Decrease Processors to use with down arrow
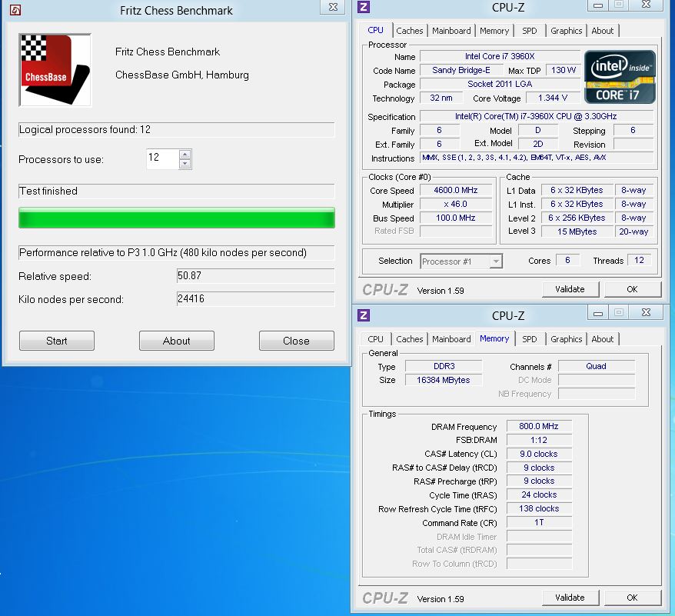The image size is (675, 616). point(185,164)
